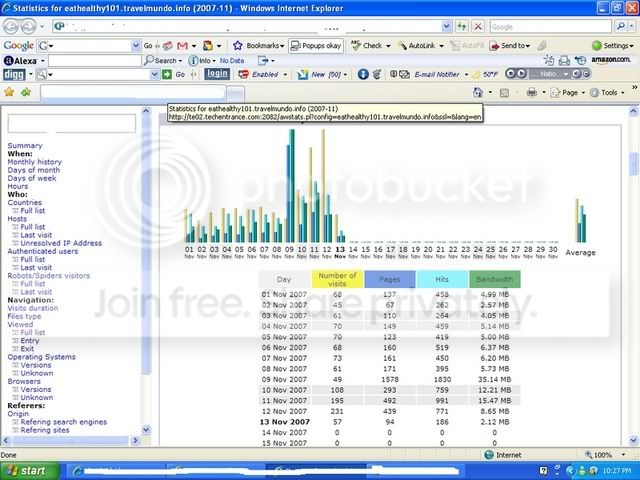Click the blue info circle icon

point(363,74)
